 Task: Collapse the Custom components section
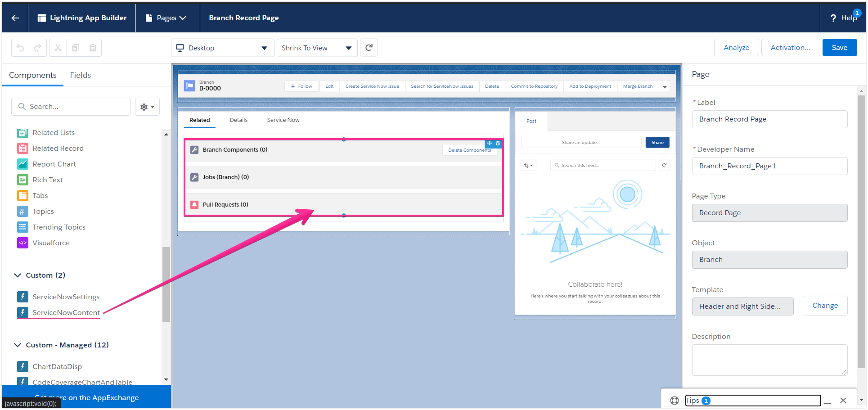pyautogui.click(x=17, y=275)
